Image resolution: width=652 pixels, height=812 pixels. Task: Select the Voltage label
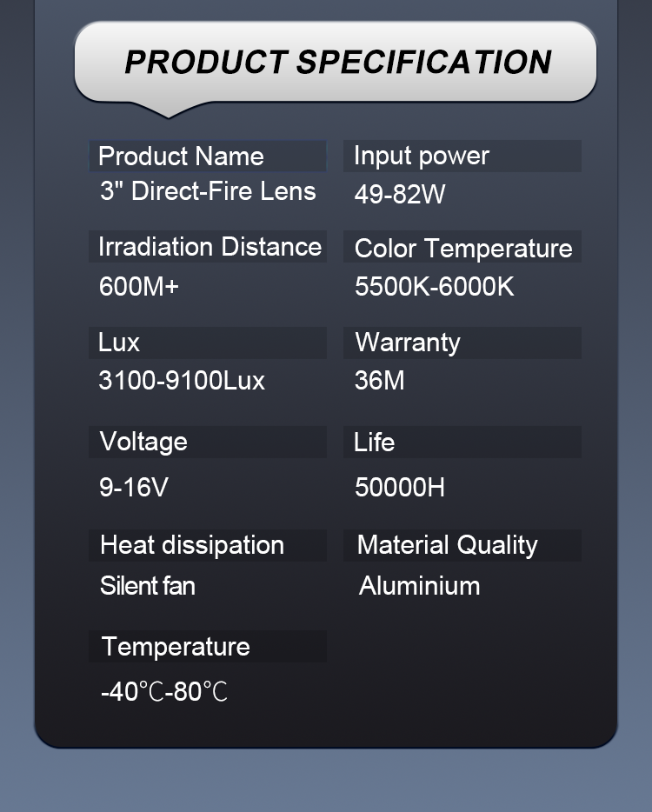point(143,442)
